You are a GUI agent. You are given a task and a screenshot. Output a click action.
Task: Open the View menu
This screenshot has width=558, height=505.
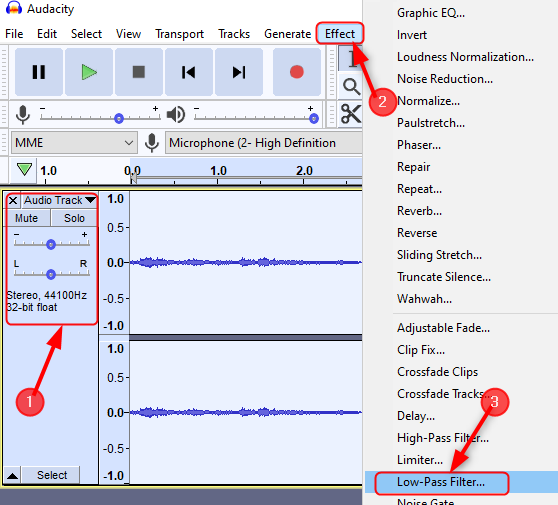(x=128, y=34)
